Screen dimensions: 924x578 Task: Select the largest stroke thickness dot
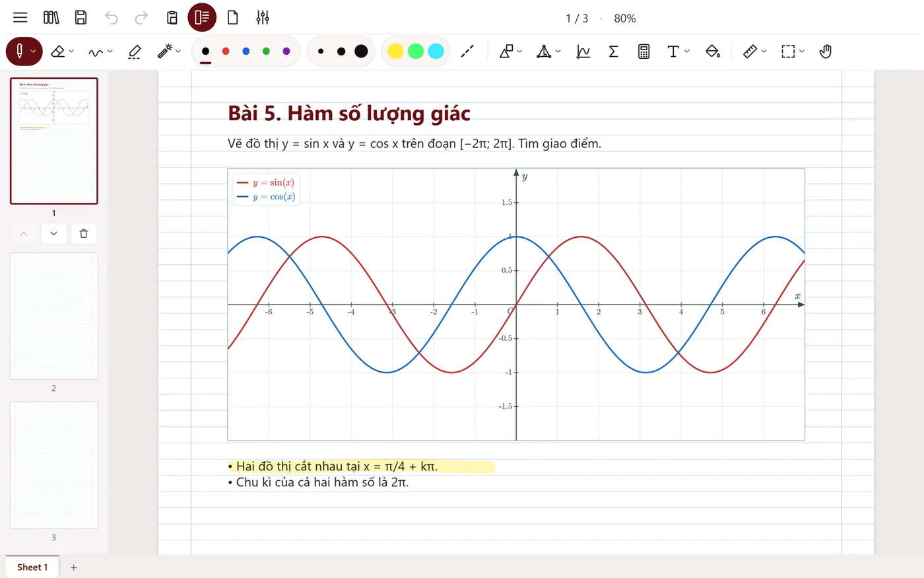click(x=361, y=52)
